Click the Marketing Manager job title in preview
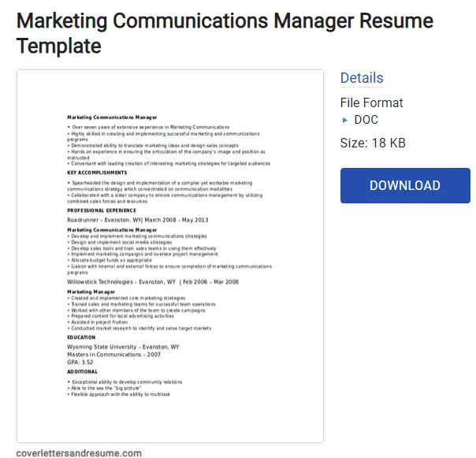 click(91, 292)
